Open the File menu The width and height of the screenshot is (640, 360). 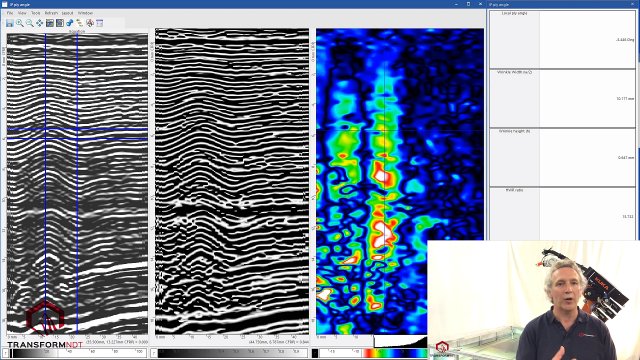10,13
